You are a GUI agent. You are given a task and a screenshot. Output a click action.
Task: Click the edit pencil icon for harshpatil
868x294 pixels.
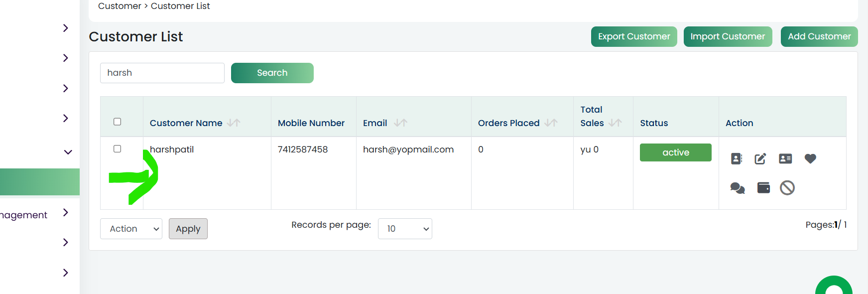tap(760, 159)
